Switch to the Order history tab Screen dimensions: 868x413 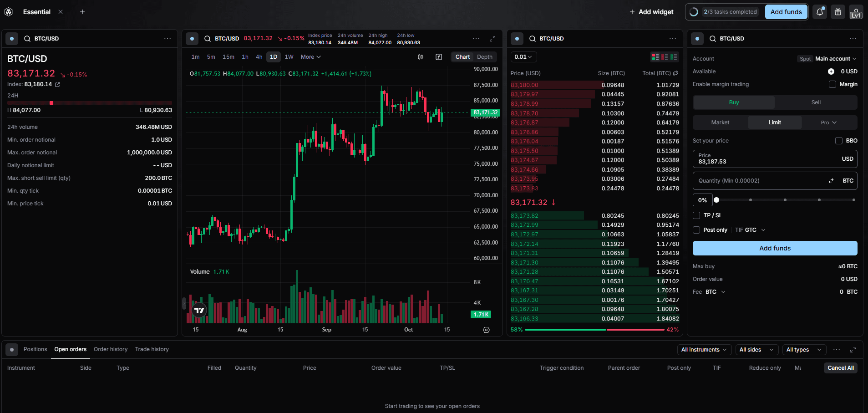pyautogui.click(x=111, y=349)
